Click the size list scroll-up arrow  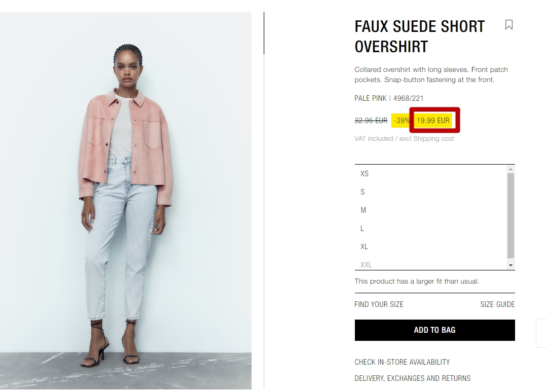(511, 169)
